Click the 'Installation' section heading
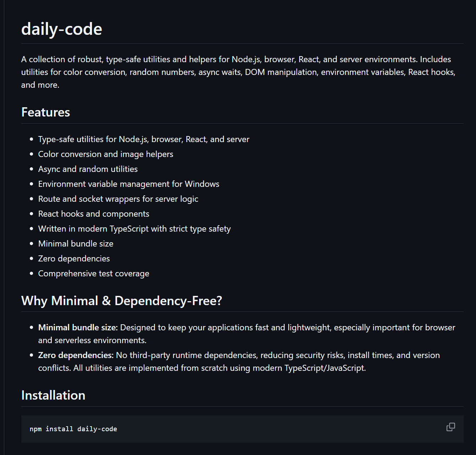Viewport: 476px width, 455px height. (53, 395)
